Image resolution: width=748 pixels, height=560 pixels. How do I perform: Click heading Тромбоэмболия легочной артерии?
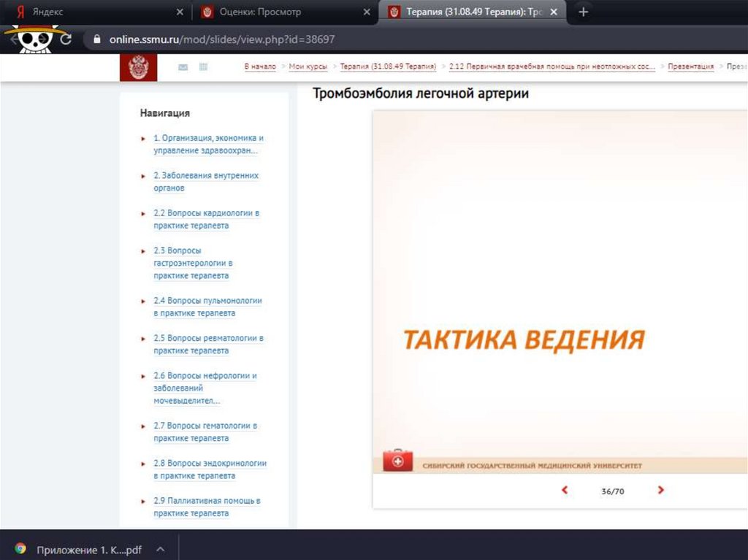420,93
